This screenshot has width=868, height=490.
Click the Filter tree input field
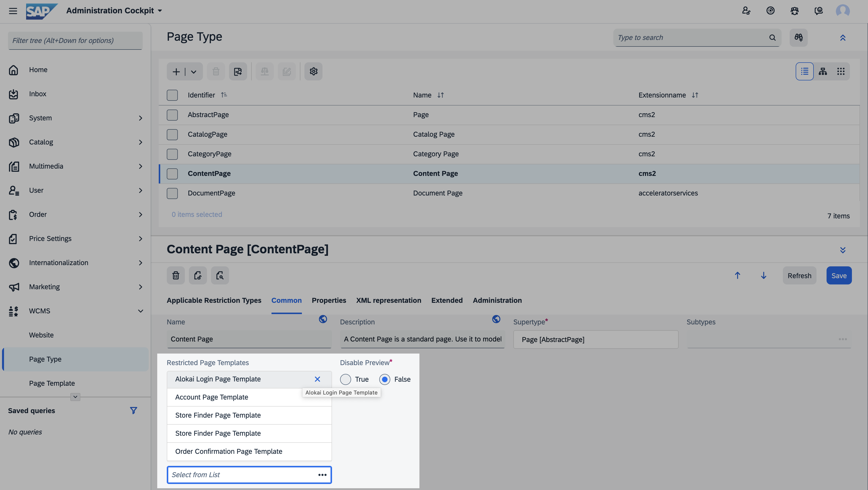click(75, 40)
